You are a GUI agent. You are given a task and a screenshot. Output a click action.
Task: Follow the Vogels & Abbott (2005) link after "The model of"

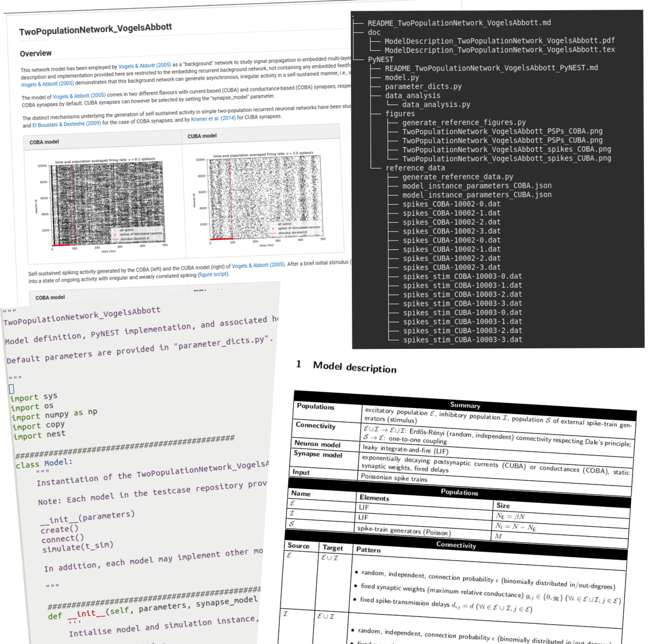pos(79,95)
